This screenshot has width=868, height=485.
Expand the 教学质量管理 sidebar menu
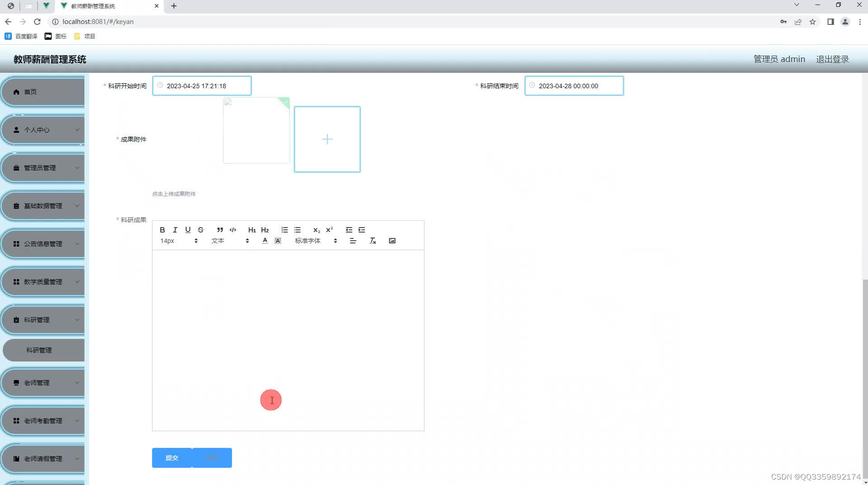click(x=43, y=282)
